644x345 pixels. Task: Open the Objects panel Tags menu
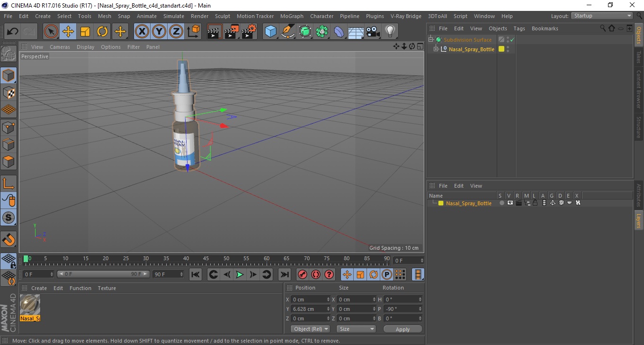[x=519, y=28]
